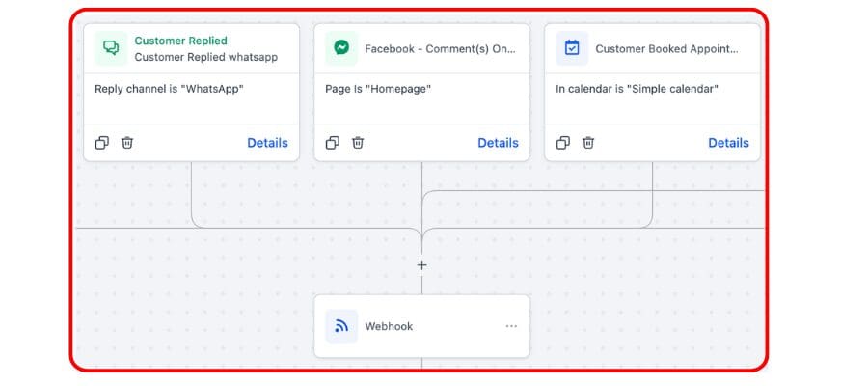Duplicate the Customer Replied whatsapp trigger
Viewport: 868px width, 386px height.
(x=102, y=143)
